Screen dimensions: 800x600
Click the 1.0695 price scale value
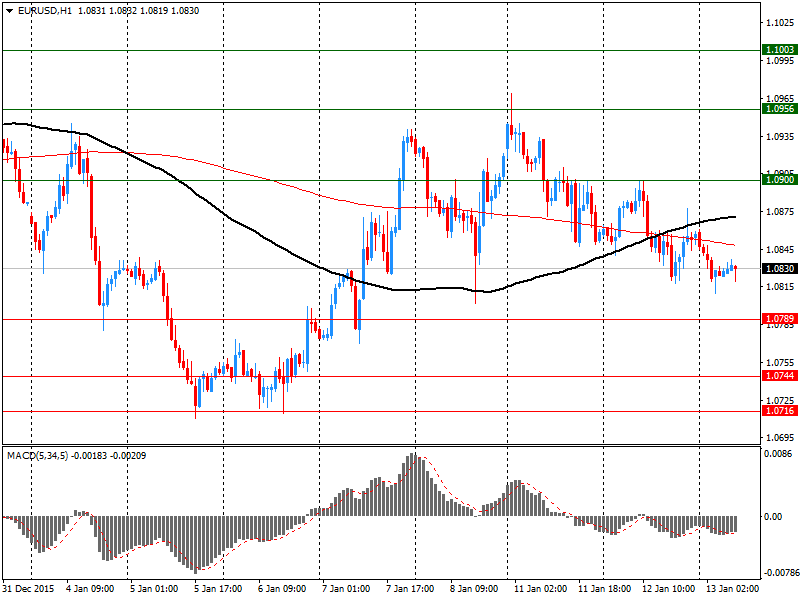click(x=781, y=438)
